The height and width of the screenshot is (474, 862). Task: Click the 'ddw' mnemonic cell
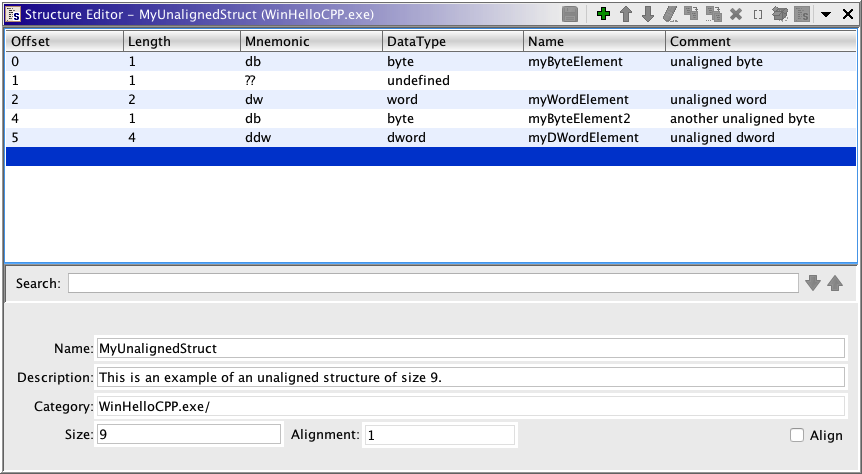pos(311,137)
